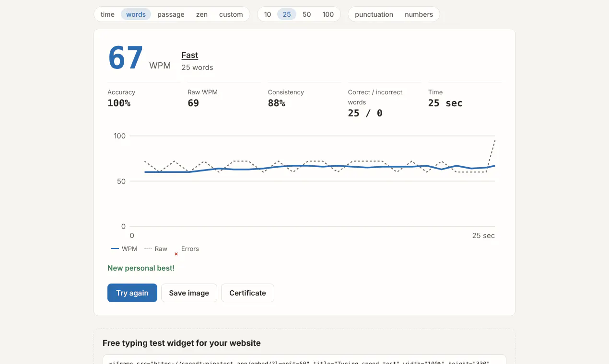The image size is (609, 364).
Task: Click the 100 y-axis label
Action: (119, 136)
